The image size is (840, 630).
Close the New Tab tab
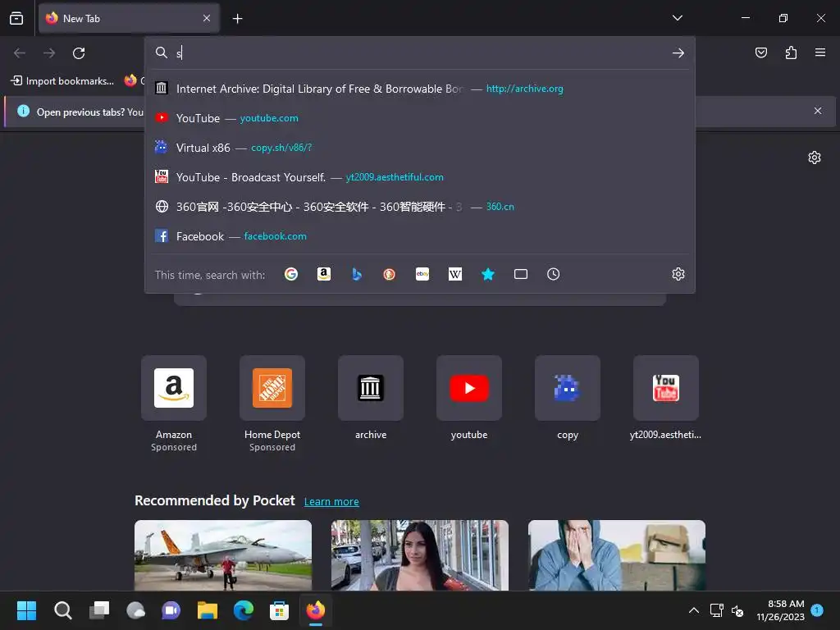click(207, 18)
